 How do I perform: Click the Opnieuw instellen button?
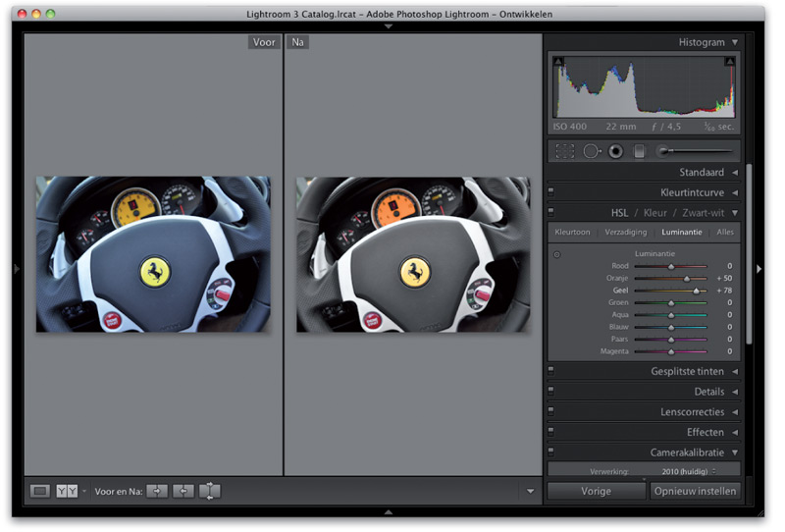point(696,491)
